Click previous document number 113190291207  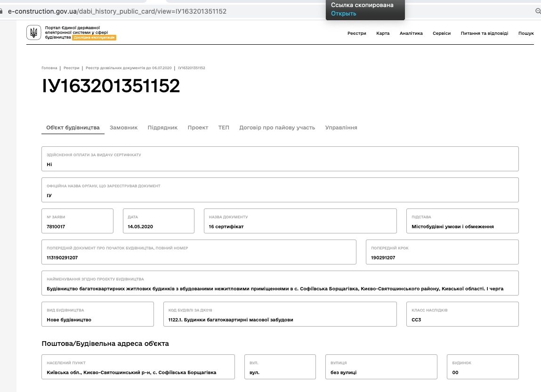pyautogui.click(x=62, y=257)
